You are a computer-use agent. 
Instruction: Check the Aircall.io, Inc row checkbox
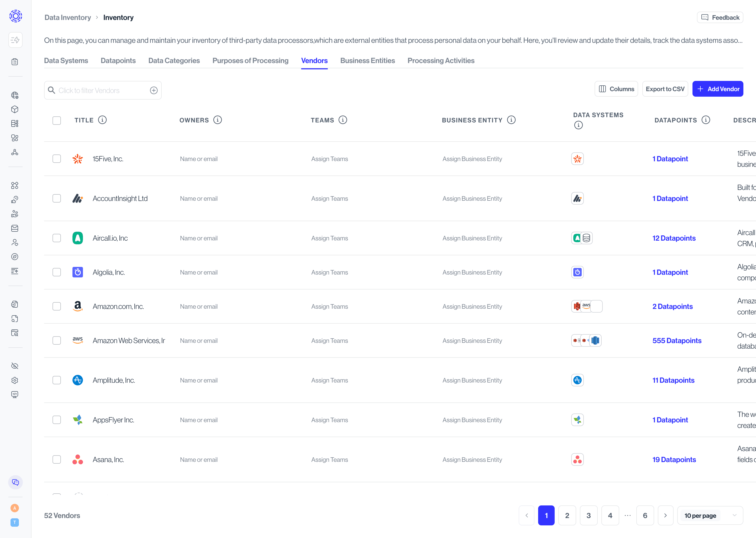(57, 238)
